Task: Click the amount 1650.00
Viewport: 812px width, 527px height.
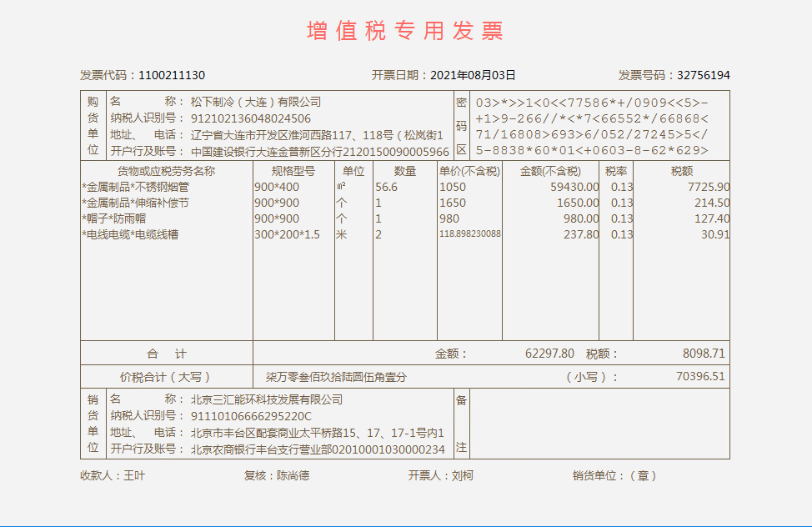Action: point(578,203)
